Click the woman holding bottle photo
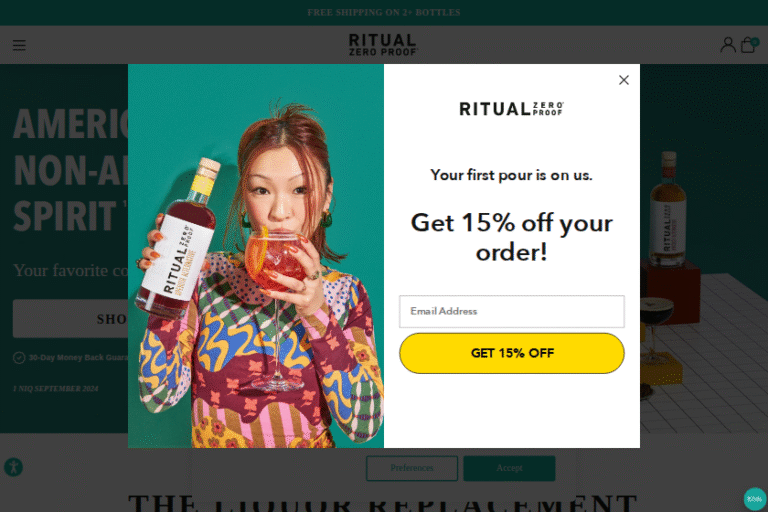Image resolution: width=768 pixels, height=512 pixels. [256, 256]
